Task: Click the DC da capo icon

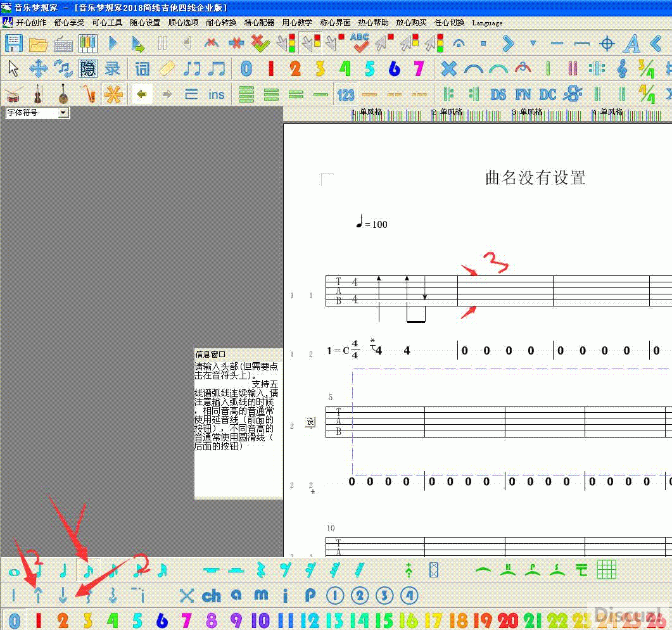Action: click(x=548, y=94)
